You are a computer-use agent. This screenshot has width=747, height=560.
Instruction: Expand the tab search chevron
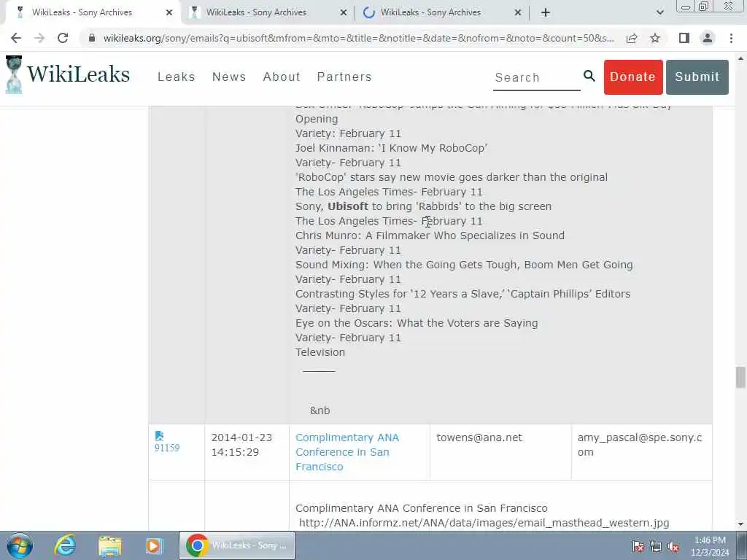(659, 12)
